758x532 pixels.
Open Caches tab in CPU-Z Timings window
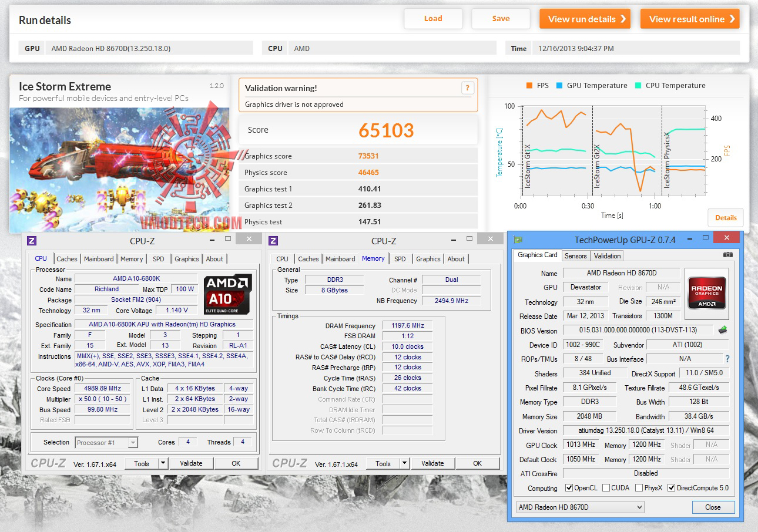coord(308,259)
